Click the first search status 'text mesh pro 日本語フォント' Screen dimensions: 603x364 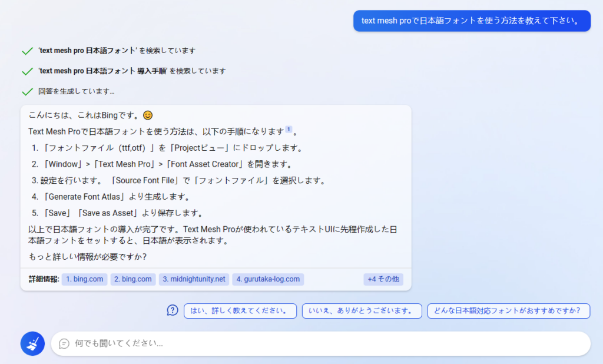117,51
